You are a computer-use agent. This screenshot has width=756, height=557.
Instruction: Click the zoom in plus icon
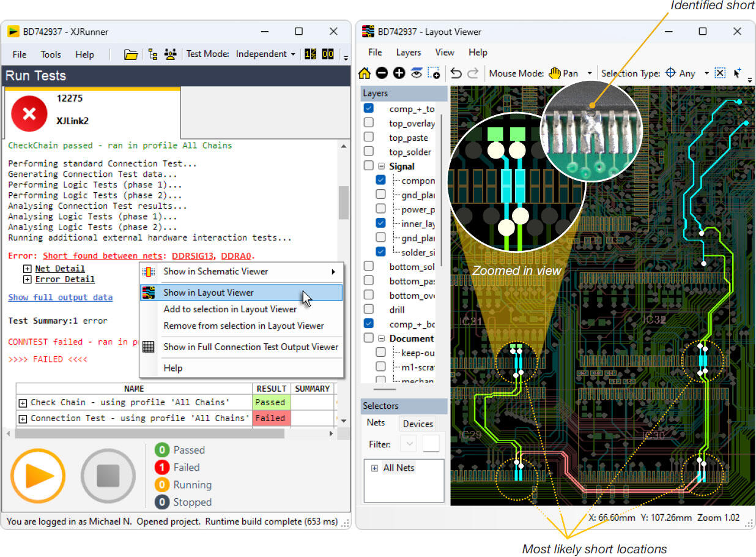tap(399, 73)
